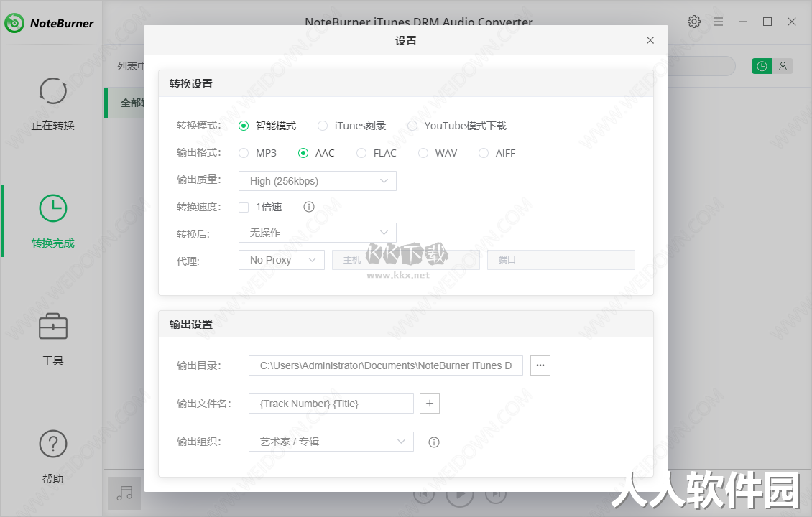Click the 输出格式 label
Screen dimensions: 812x517
(x=199, y=153)
